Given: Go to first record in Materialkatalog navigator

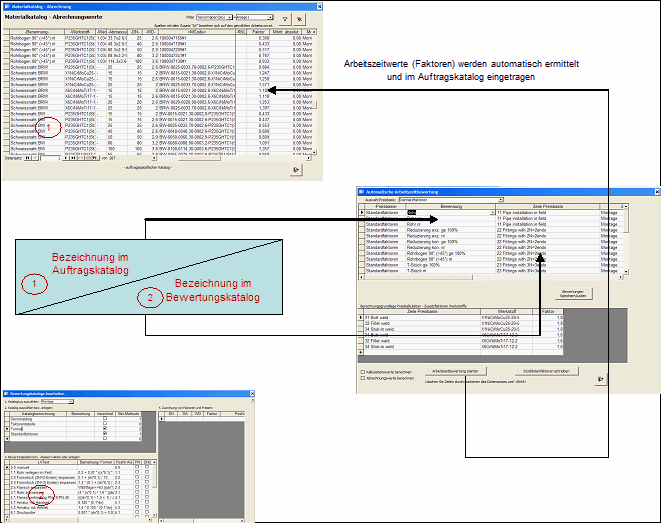Looking at the screenshot, I should (27, 157).
